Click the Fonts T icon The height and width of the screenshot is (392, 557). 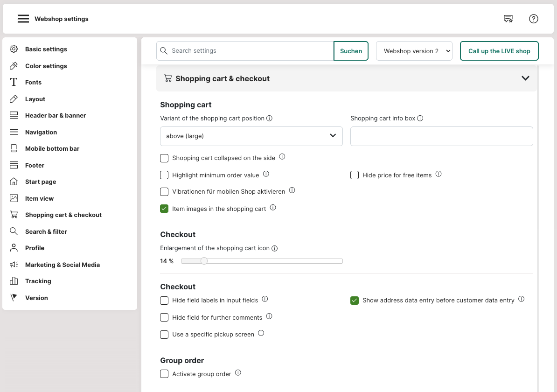click(x=14, y=82)
